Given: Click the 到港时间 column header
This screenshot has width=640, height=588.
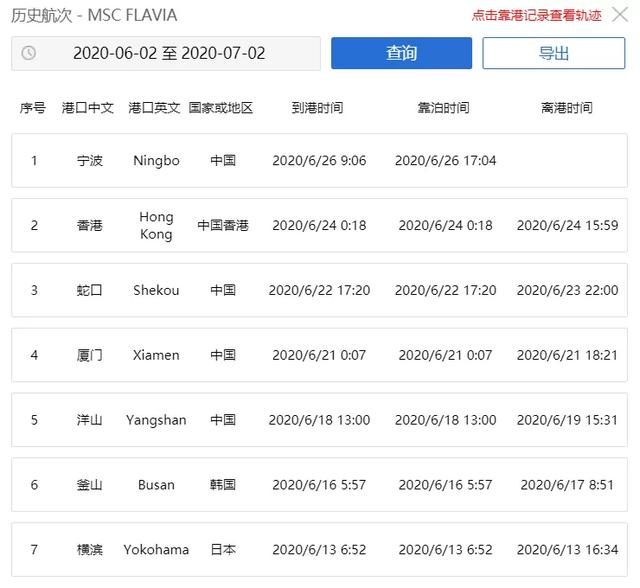Looking at the screenshot, I should coord(317,108).
